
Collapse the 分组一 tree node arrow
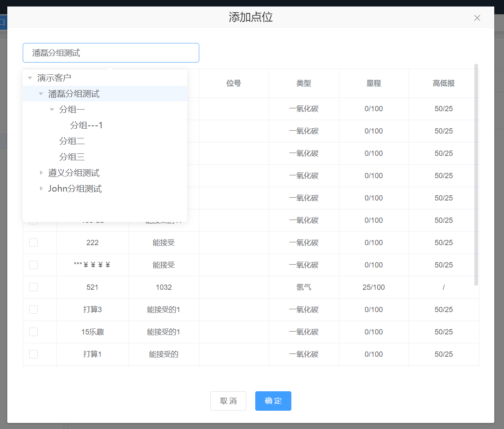(x=52, y=110)
